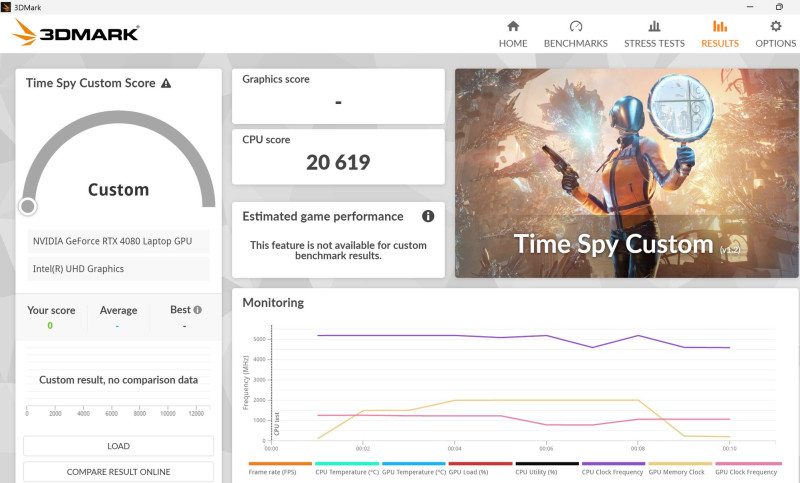This screenshot has height=483, width=800.
Task: Click the LOAD button
Action: pyautogui.click(x=118, y=446)
